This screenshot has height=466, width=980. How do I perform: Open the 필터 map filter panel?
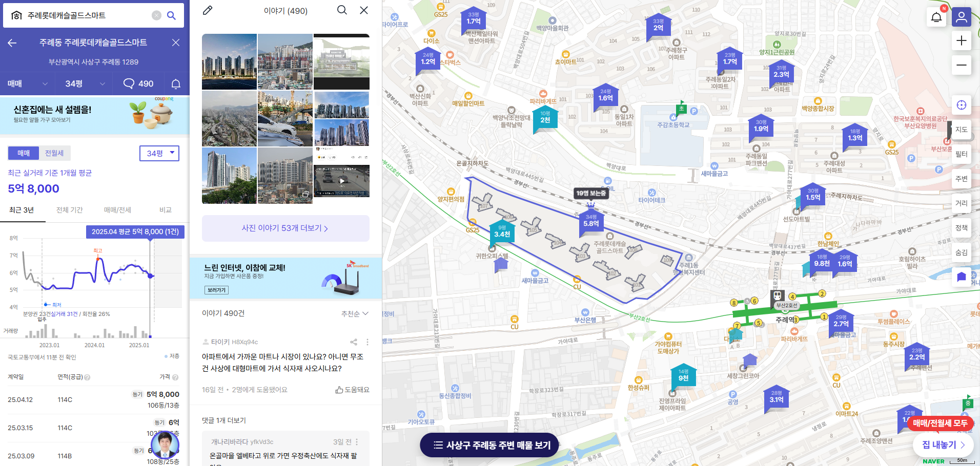tap(962, 154)
